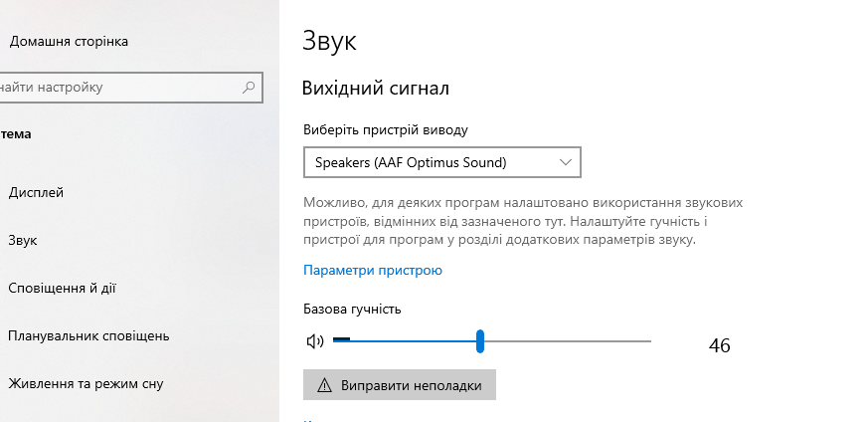
Task: Click the Виправити неполадки button
Action: (x=399, y=385)
